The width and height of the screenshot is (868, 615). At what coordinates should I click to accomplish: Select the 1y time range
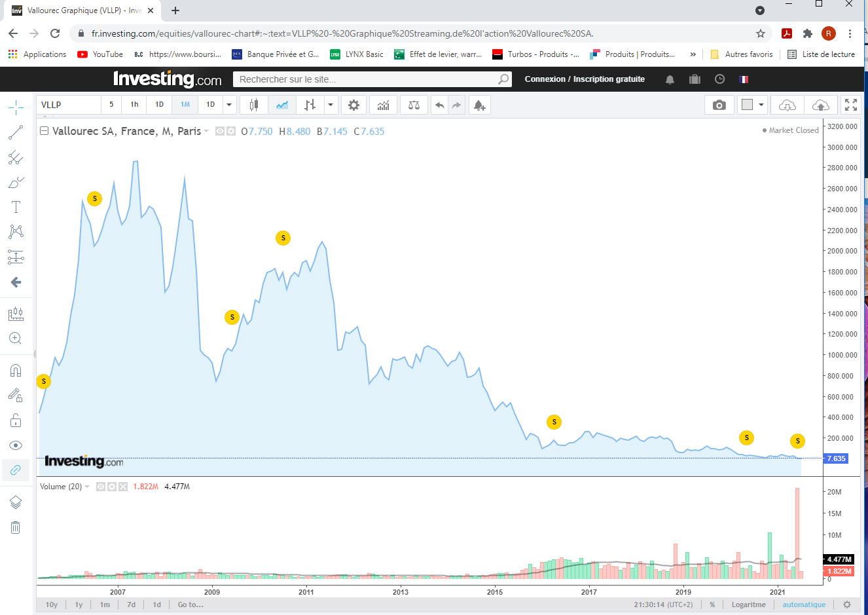pyautogui.click(x=79, y=605)
